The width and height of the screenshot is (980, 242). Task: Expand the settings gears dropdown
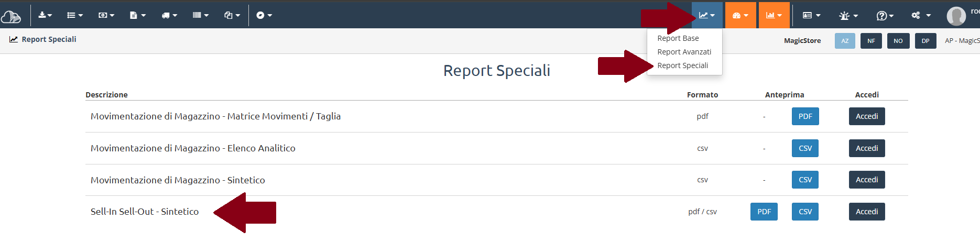click(x=921, y=15)
